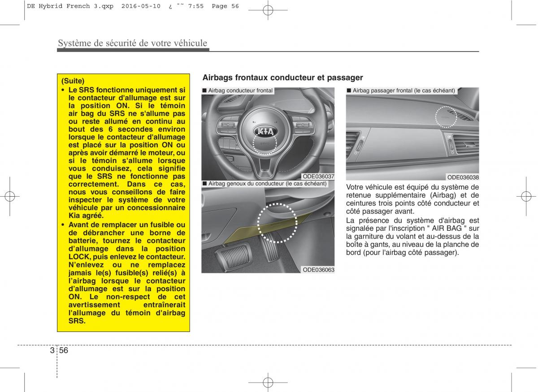This screenshot has height=392, width=538.
Task: Click the page number 56 at the bottom
Action: coord(63,350)
